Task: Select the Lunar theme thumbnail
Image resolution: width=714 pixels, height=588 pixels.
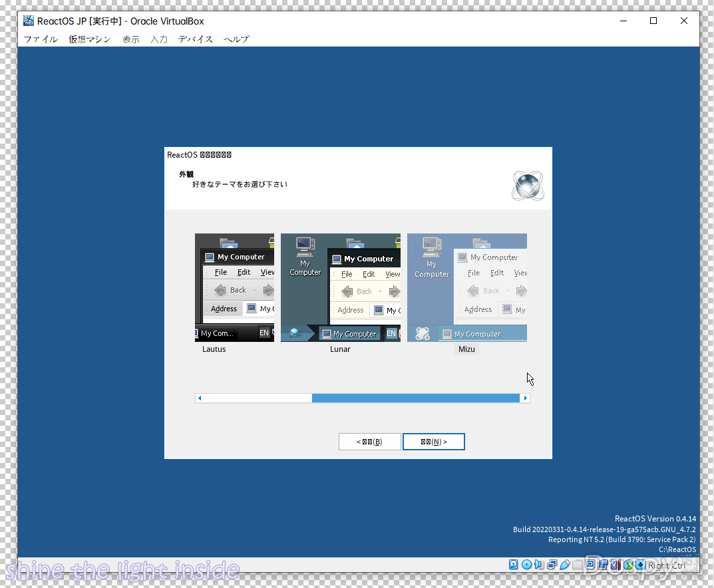Action: [341, 287]
